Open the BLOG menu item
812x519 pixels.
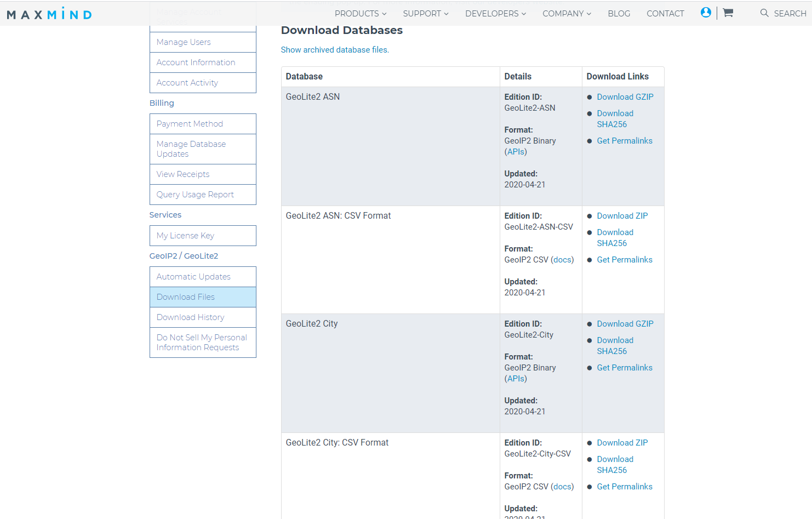click(x=619, y=14)
